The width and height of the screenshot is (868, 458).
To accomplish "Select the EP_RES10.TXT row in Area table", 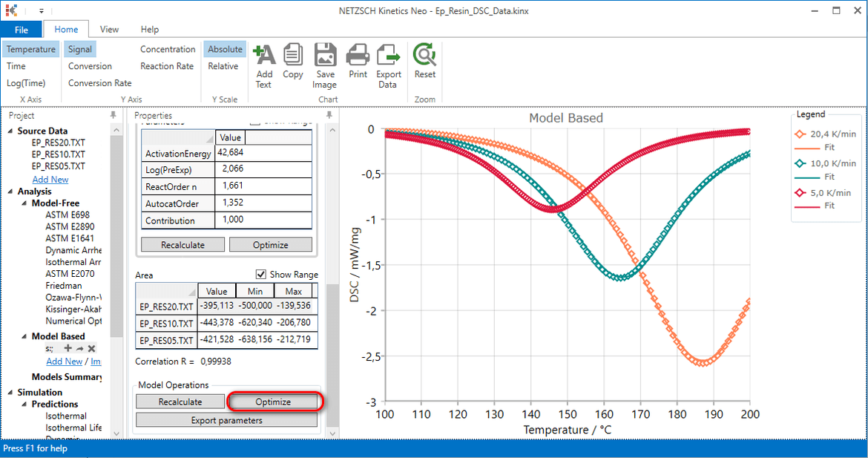I will tap(165, 323).
